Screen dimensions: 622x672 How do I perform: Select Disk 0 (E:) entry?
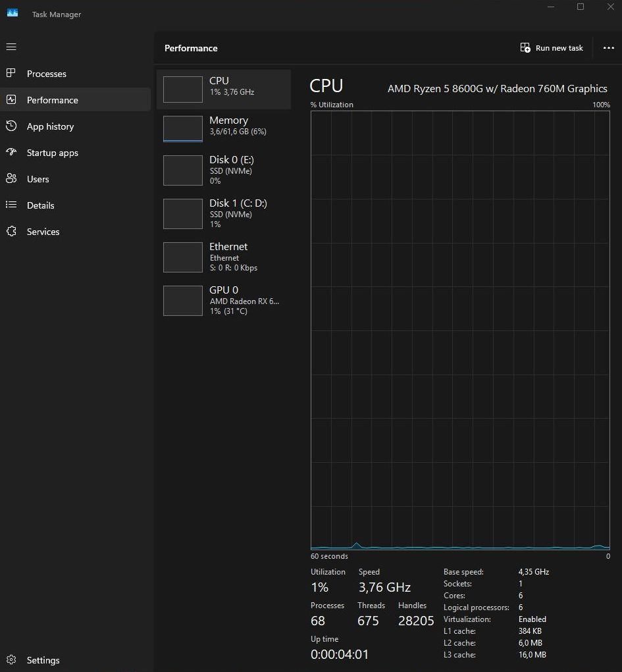(x=224, y=170)
